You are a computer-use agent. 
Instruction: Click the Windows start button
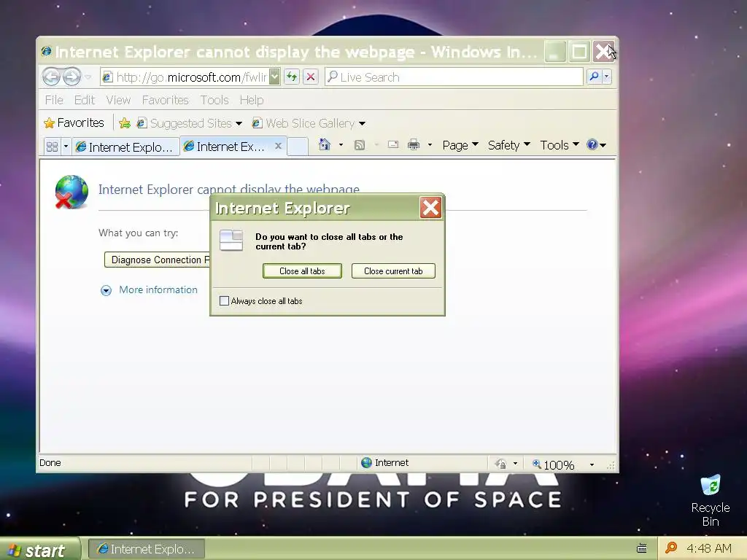[39, 550]
